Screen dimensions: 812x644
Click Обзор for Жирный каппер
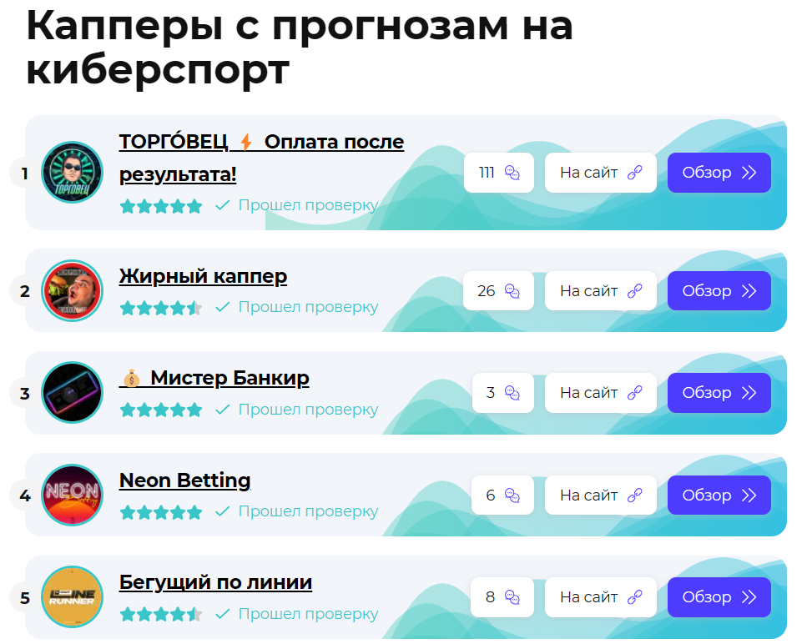click(719, 291)
